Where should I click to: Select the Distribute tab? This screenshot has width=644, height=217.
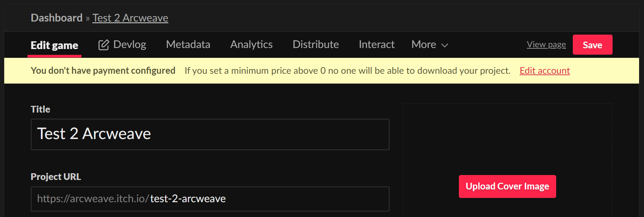[x=315, y=44]
